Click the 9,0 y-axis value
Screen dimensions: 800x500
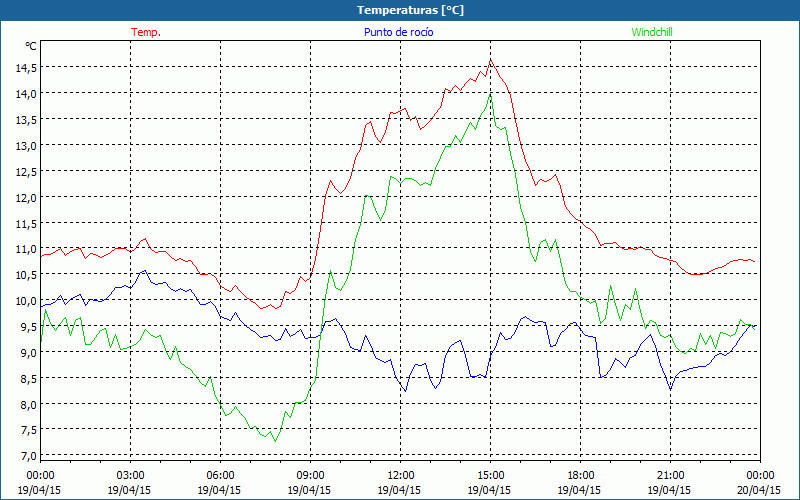point(28,353)
